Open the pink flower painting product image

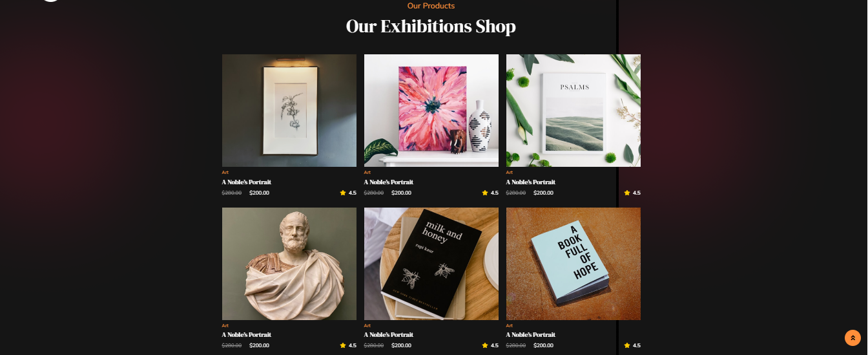(431, 111)
